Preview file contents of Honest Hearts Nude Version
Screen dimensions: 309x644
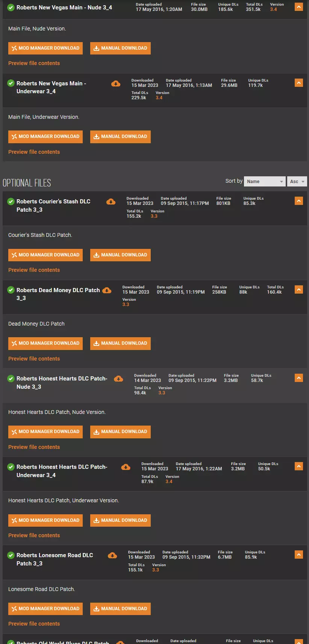coord(34,447)
